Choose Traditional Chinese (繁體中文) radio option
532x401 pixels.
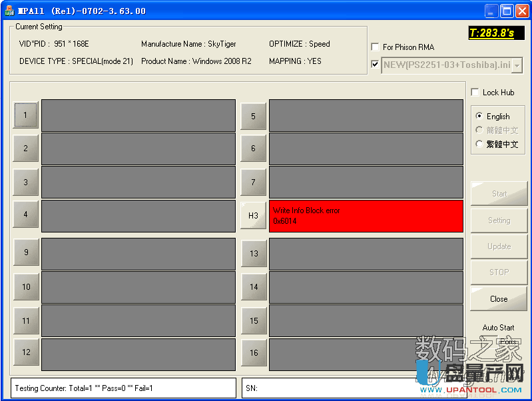(479, 144)
